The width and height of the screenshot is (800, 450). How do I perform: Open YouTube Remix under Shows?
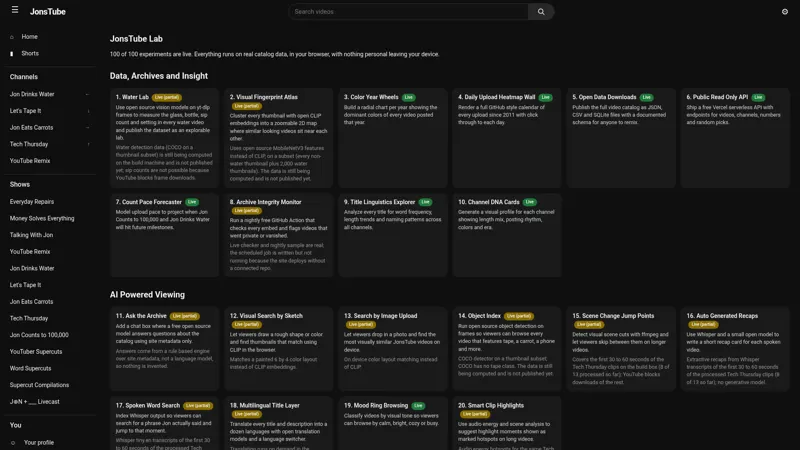[x=30, y=252]
